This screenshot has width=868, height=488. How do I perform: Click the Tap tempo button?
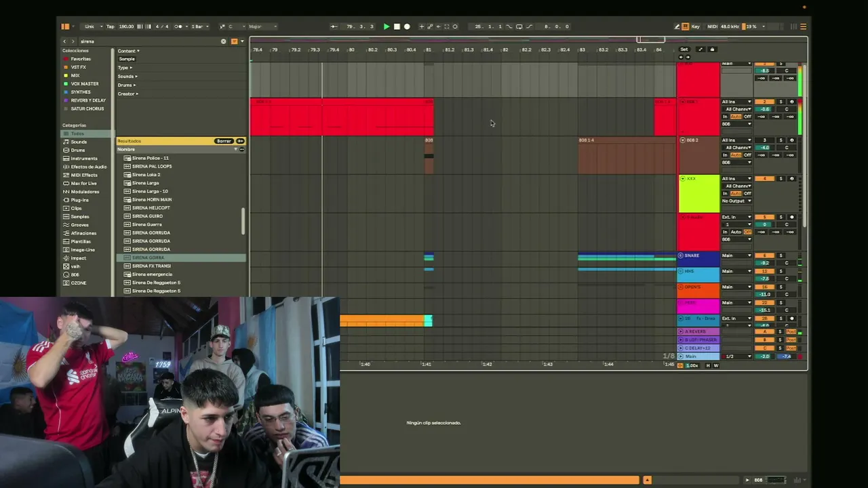click(x=110, y=26)
